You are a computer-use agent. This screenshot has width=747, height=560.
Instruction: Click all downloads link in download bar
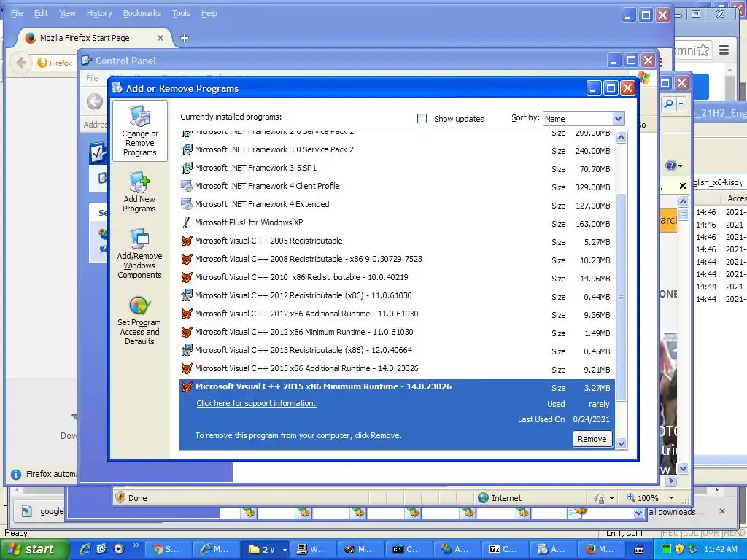pos(676,512)
